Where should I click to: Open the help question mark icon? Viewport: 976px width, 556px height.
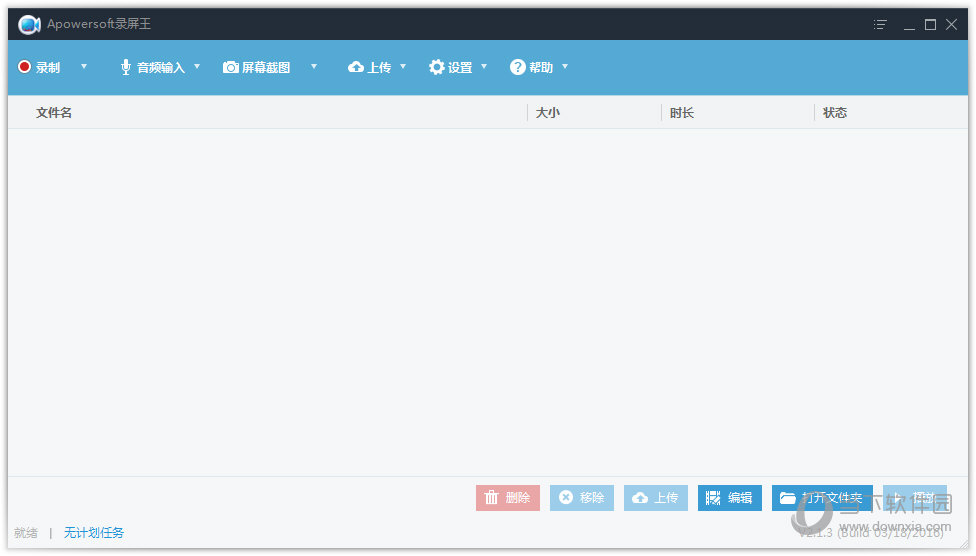[518, 67]
